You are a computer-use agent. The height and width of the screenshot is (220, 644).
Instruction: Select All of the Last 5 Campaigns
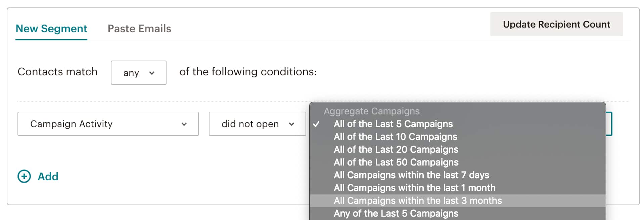click(x=393, y=124)
